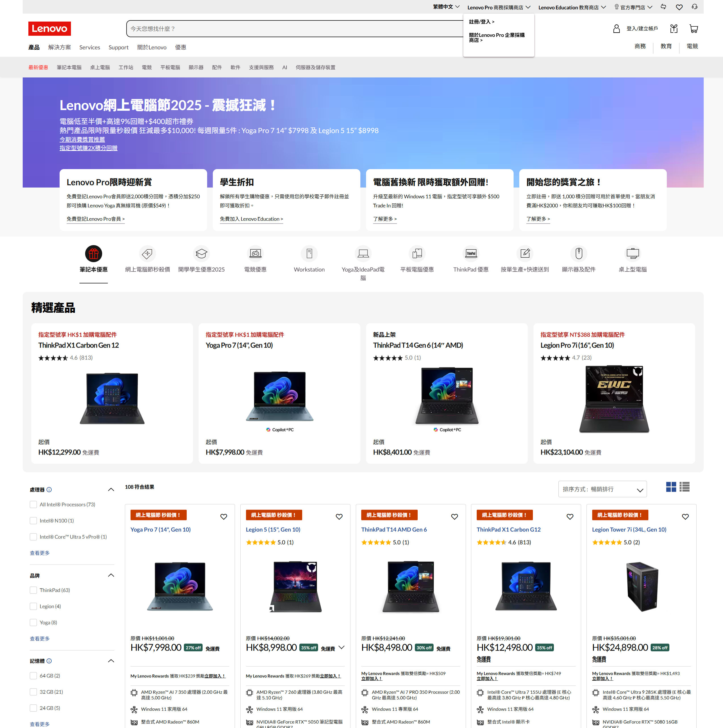Open the shopping cart icon
This screenshot has height=728, width=723.
[x=693, y=29]
